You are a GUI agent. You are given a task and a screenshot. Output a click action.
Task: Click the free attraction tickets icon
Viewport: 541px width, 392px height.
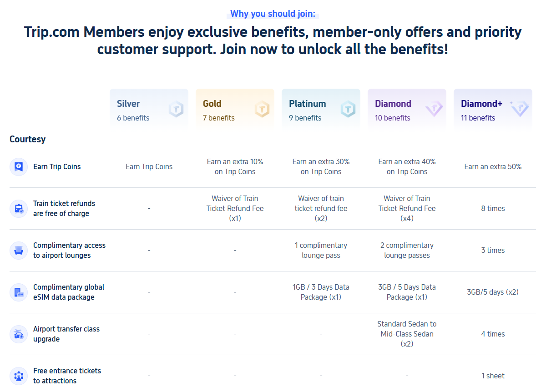pos(19,376)
